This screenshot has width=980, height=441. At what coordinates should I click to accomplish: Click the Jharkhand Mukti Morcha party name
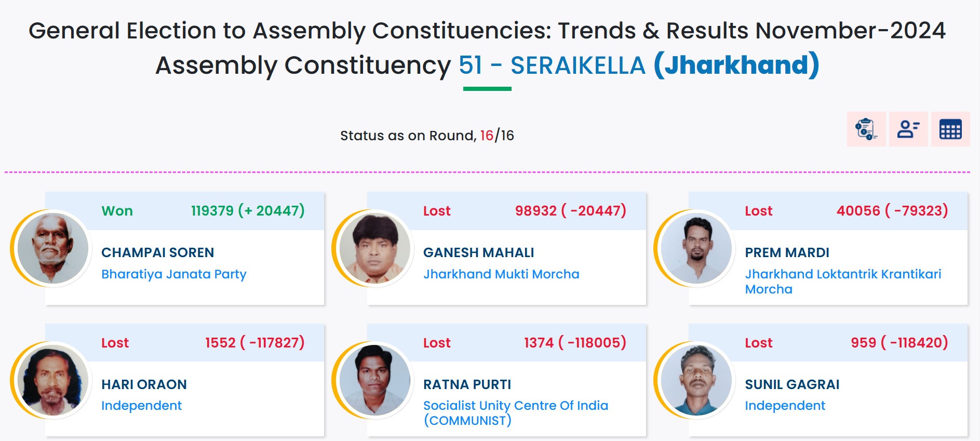pos(501,274)
